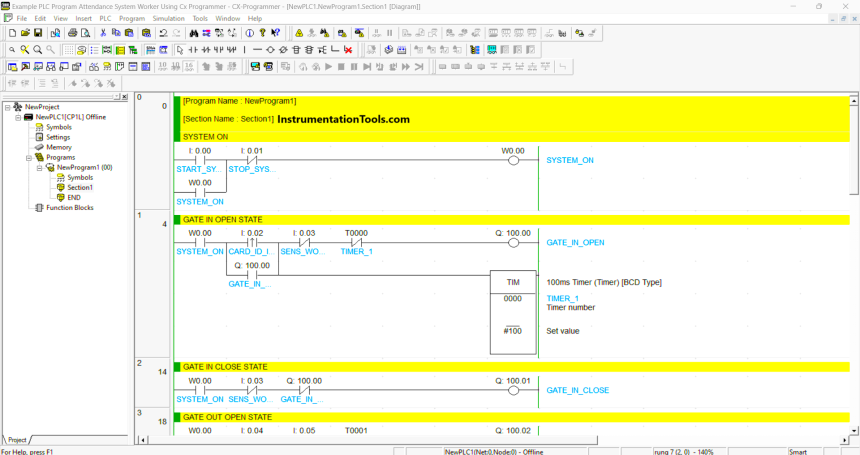Image resolution: width=860 pixels, height=455 pixels.
Task: Open the Insert menu
Action: click(x=83, y=18)
